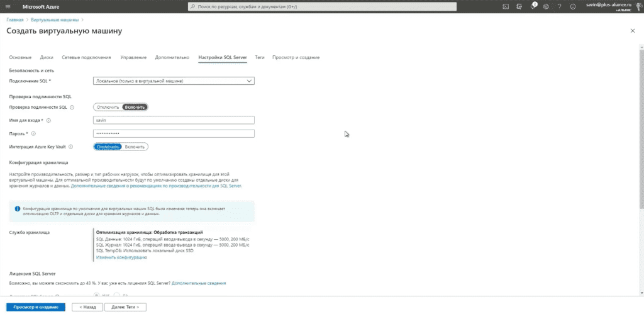644x319 pixels.
Task: Click the account avatar picture
Action: [x=640, y=6]
